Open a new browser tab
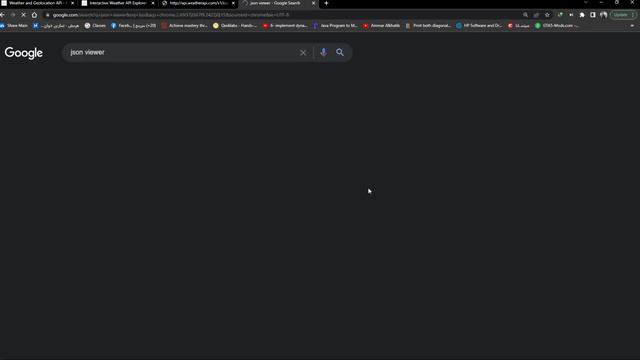The width and height of the screenshot is (640, 360). coord(326,3)
